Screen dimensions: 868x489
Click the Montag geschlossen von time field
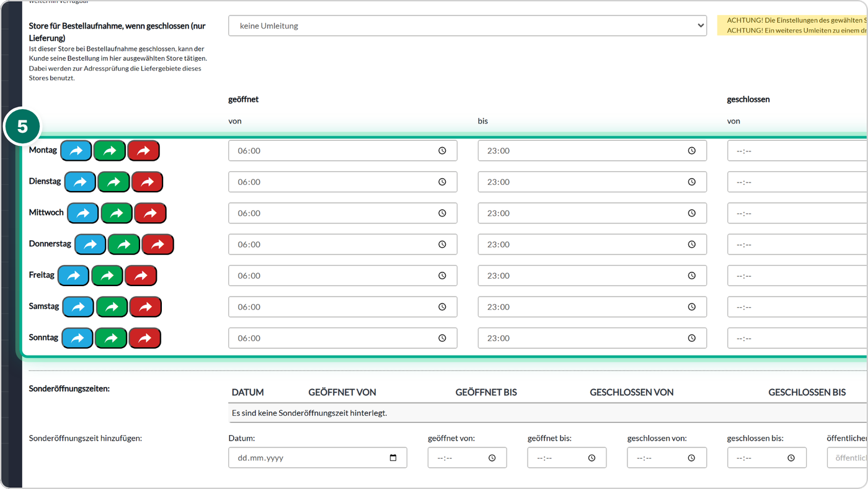(797, 151)
